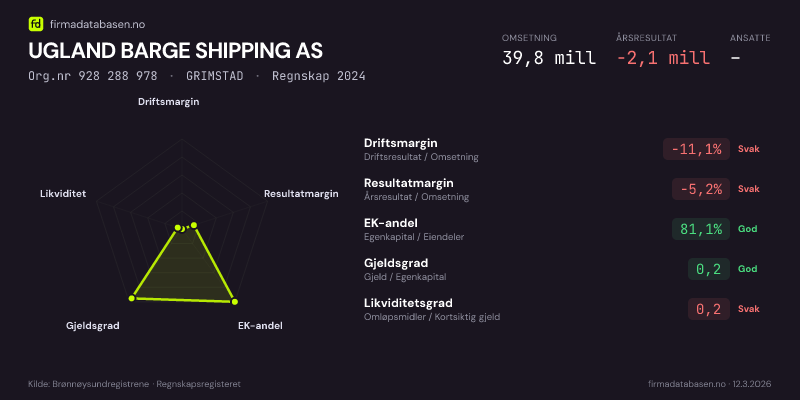The width and height of the screenshot is (800, 400).
Task: Select the Gjeldsgrad 0,2 green badge
Action: 708,269
